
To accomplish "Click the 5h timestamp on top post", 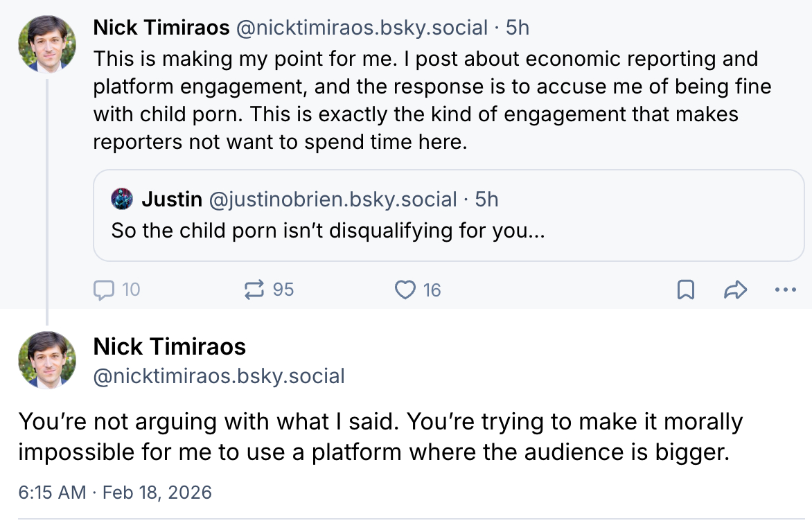I will point(517,28).
